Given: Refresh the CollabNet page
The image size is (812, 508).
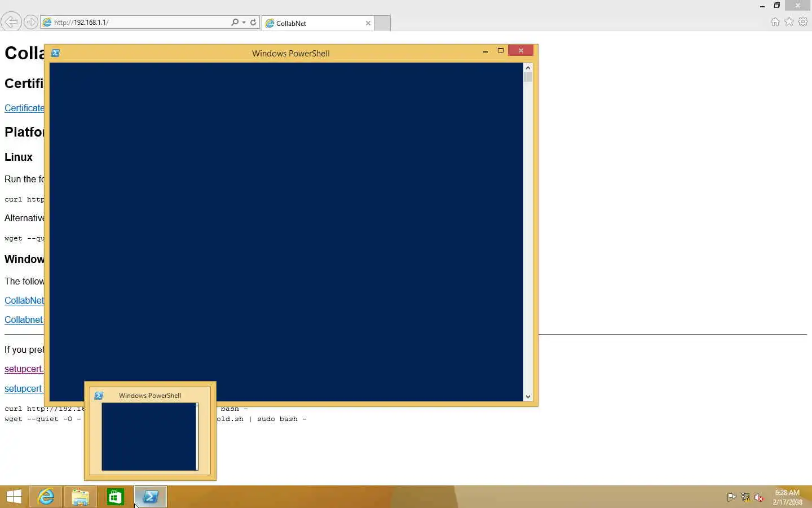Looking at the screenshot, I should point(253,22).
